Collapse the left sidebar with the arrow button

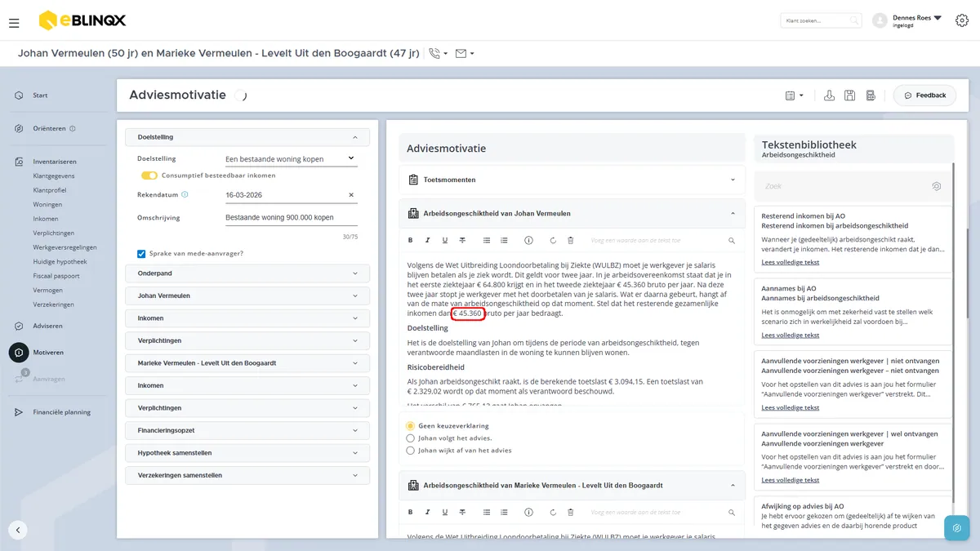(x=18, y=530)
